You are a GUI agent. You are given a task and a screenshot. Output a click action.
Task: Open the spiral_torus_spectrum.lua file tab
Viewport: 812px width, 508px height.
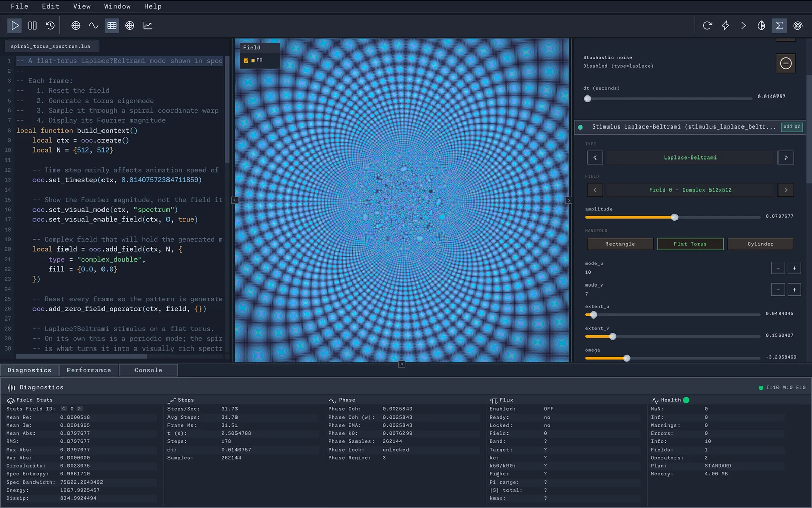coord(51,46)
